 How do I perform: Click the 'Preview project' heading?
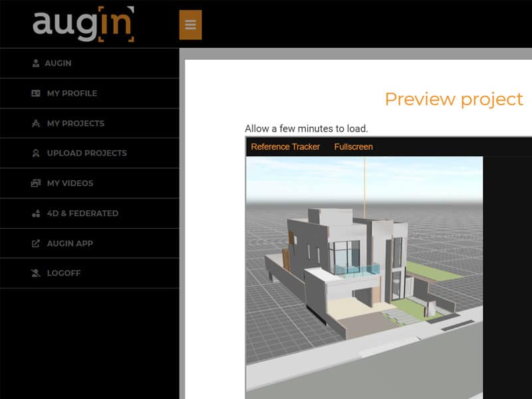pyautogui.click(x=454, y=99)
